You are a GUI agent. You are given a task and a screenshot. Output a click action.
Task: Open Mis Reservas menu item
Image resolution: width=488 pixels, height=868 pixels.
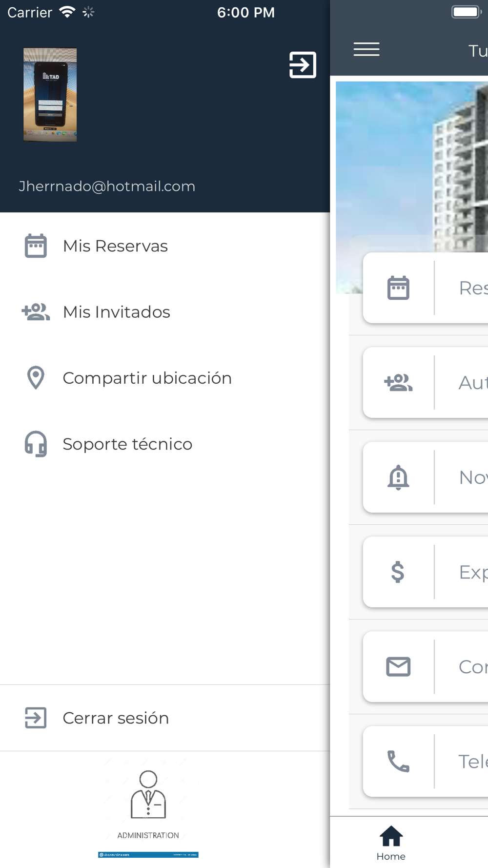click(165, 246)
